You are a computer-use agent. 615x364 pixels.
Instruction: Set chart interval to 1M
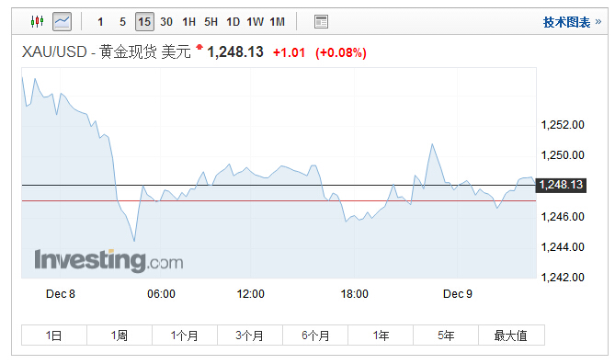(x=277, y=21)
